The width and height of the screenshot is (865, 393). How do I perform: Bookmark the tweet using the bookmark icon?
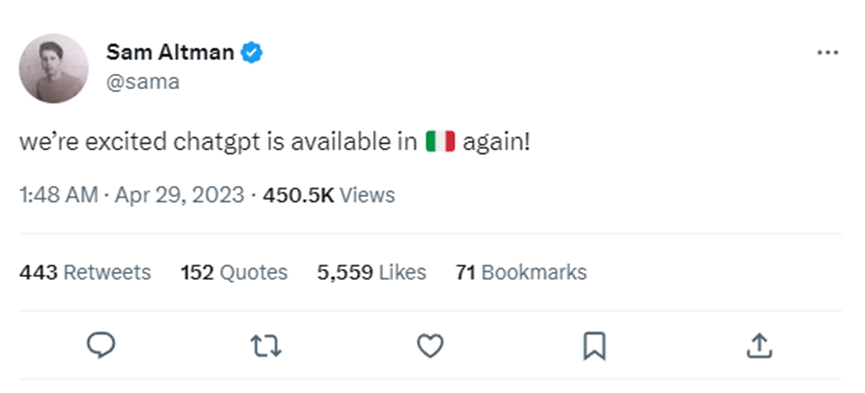pyautogui.click(x=595, y=346)
